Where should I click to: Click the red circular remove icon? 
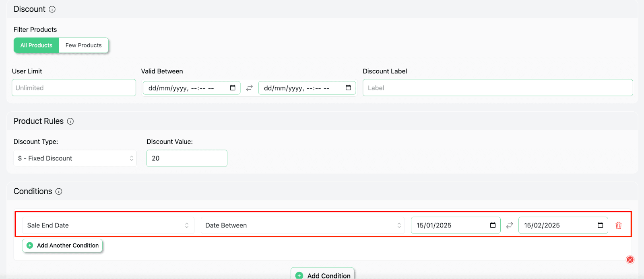pos(630,260)
